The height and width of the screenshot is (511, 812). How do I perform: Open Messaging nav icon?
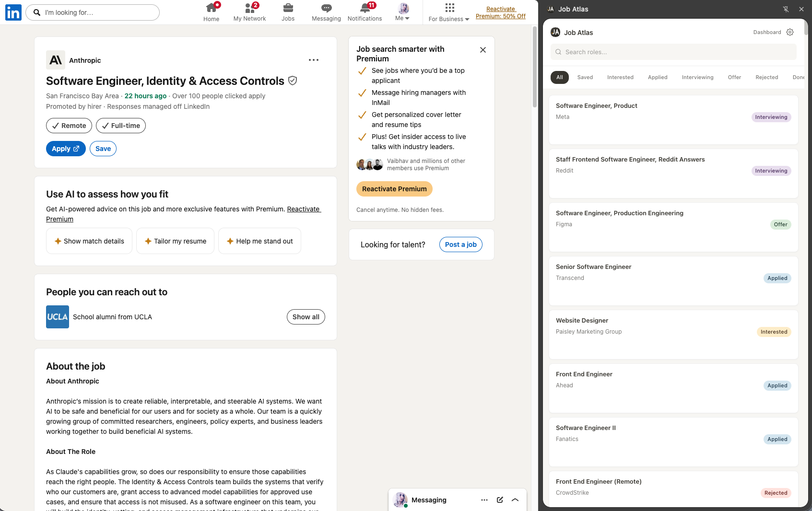(x=326, y=8)
